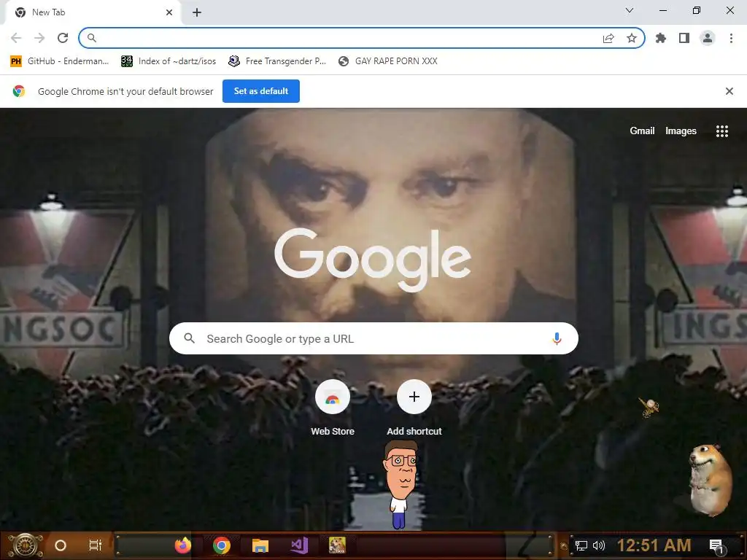
Task: Open a new tab with plus button
Action: (x=197, y=13)
